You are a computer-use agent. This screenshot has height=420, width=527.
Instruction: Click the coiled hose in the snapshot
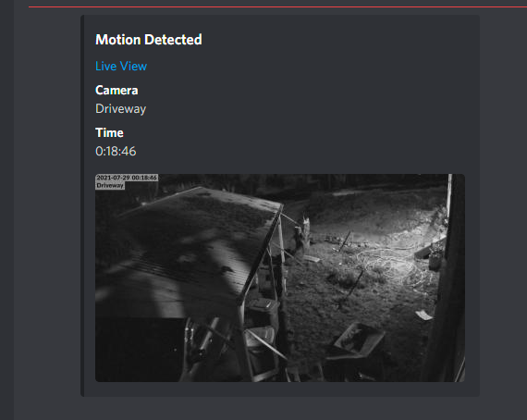click(393, 266)
